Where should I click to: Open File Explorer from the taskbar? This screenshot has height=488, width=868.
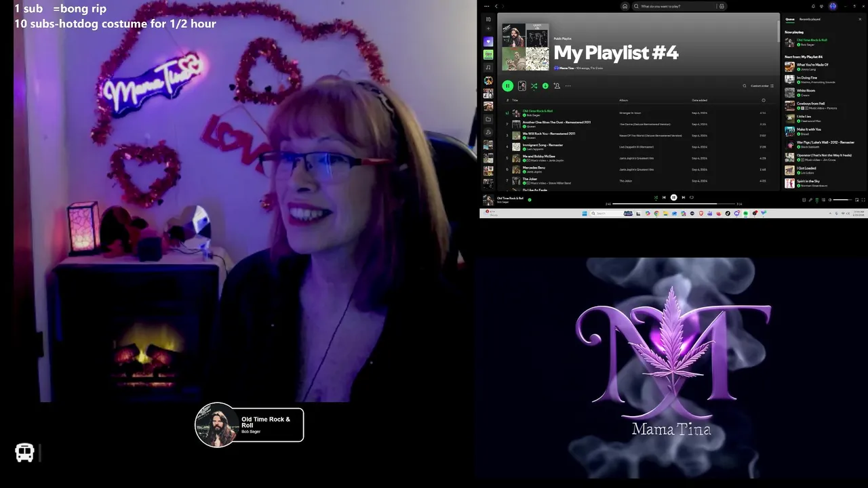click(x=665, y=213)
